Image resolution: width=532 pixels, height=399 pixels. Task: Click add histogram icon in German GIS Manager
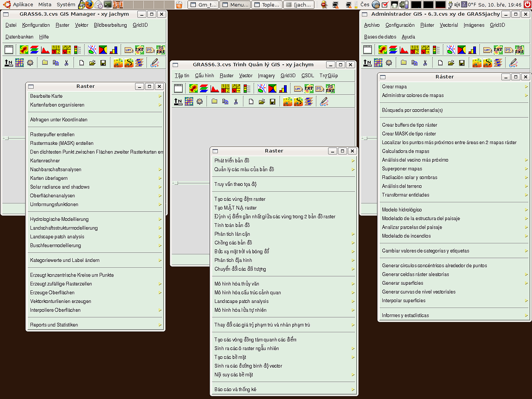45,50
